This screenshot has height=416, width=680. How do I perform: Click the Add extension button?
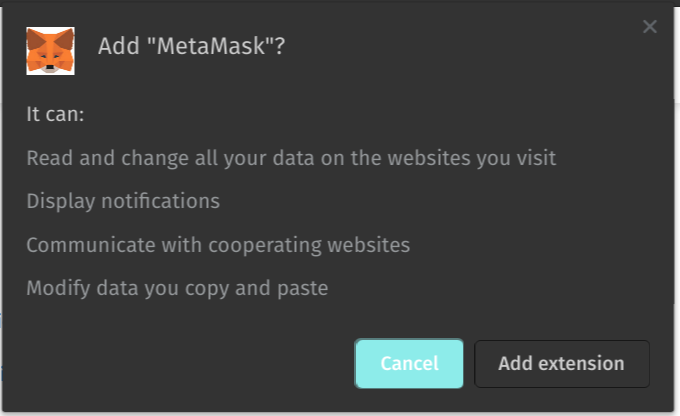tap(562, 364)
